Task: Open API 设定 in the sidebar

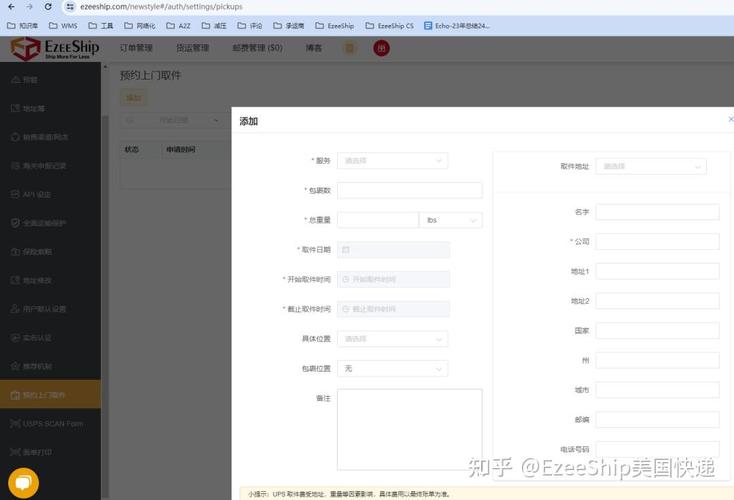Action: [51, 194]
